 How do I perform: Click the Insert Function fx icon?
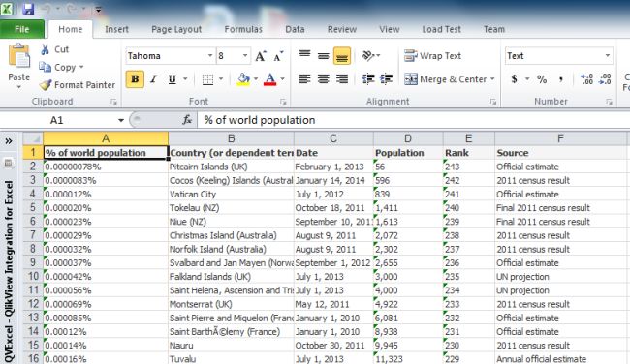187,120
